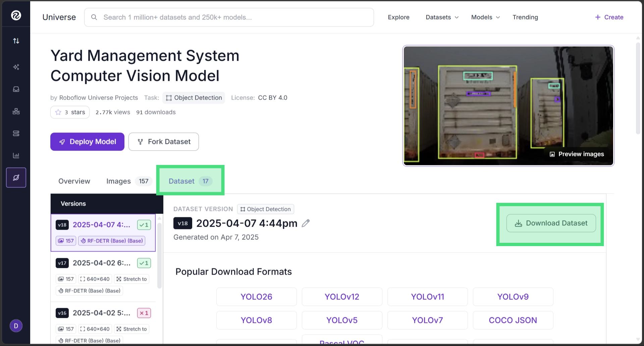This screenshot has height=346, width=644.
Task: Select version v17 in the Versions list
Action: pyautogui.click(x=103, y=277)
